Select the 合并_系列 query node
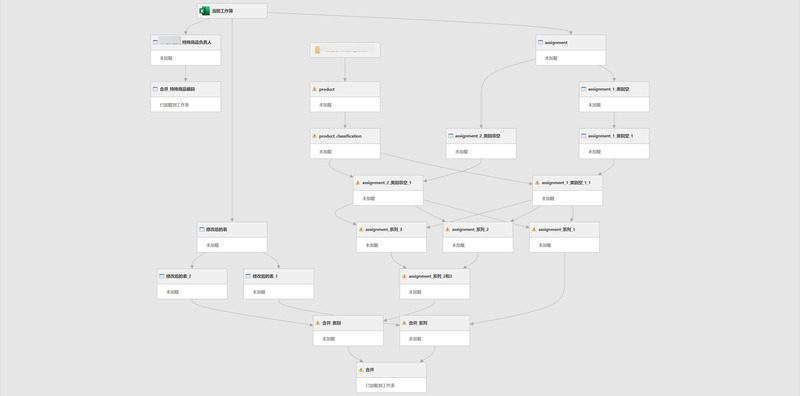Screen dimensions: 800x396 tap(435, 331)
